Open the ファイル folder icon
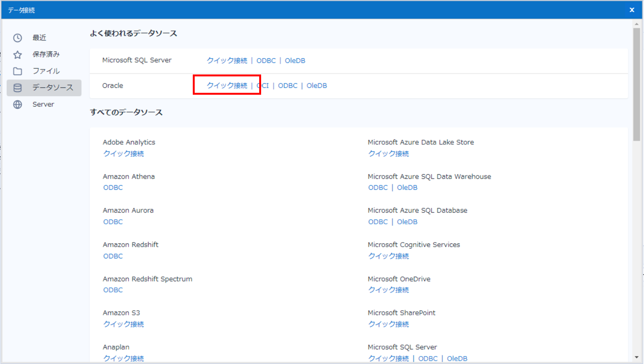The height and width of the screenshot is (364, 644). point(18,71)
